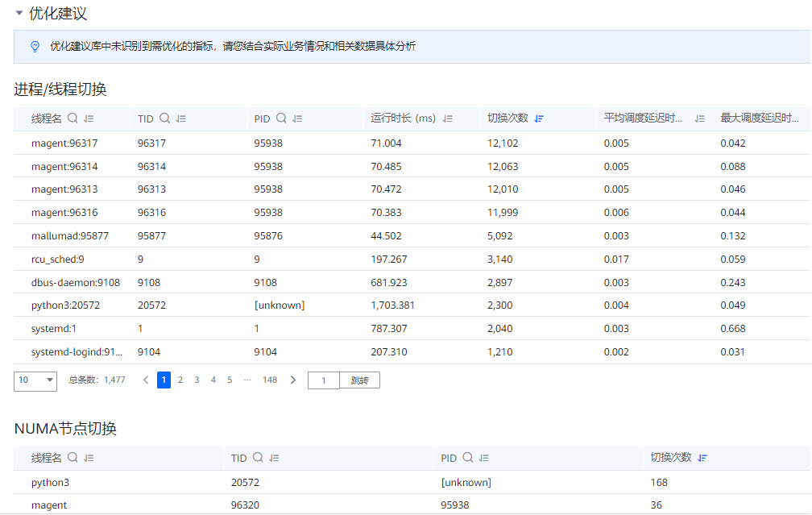Screen dimensions: 812x515
Task: Click the 最大调度延迟时... column header
Action: click(x=759, y=118)
